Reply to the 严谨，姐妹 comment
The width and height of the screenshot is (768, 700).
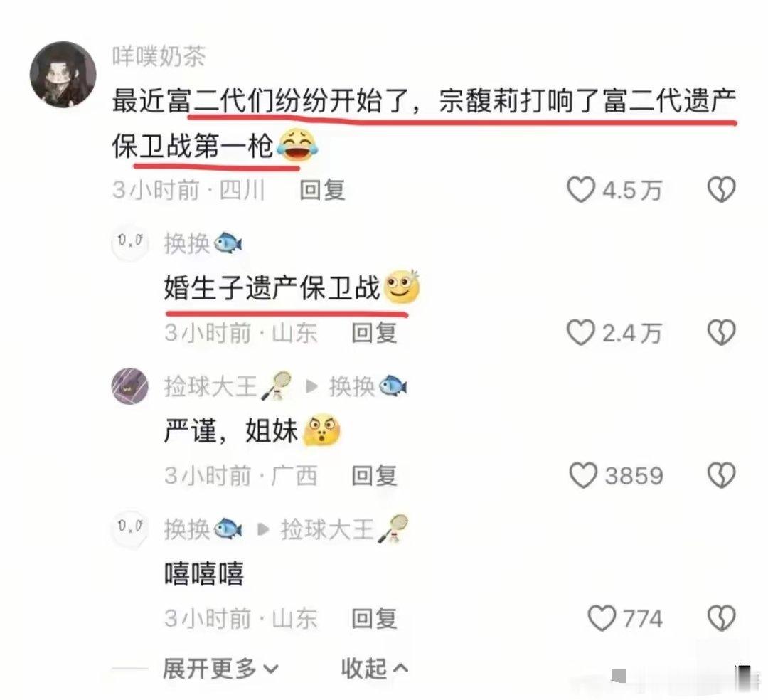(x=375, y=476)
